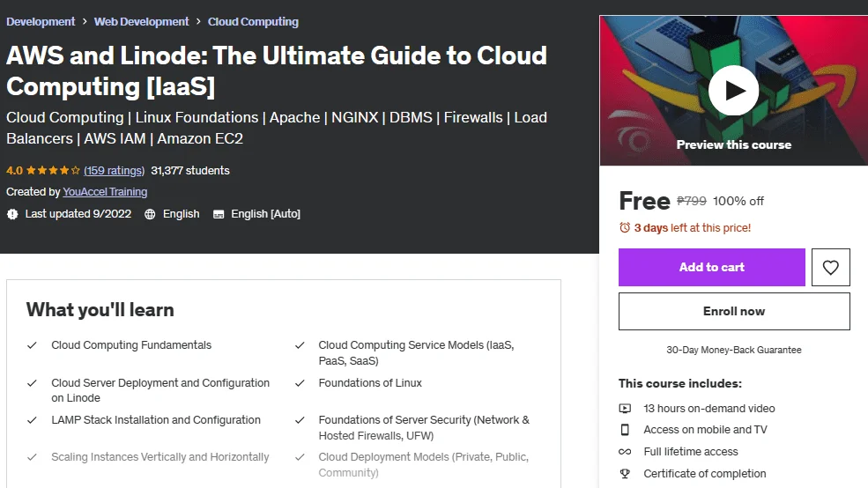This screenshot has width=868, height=488.
Task: Open the Cloud Computing breadcrumb link
Action: pos(253,21)
